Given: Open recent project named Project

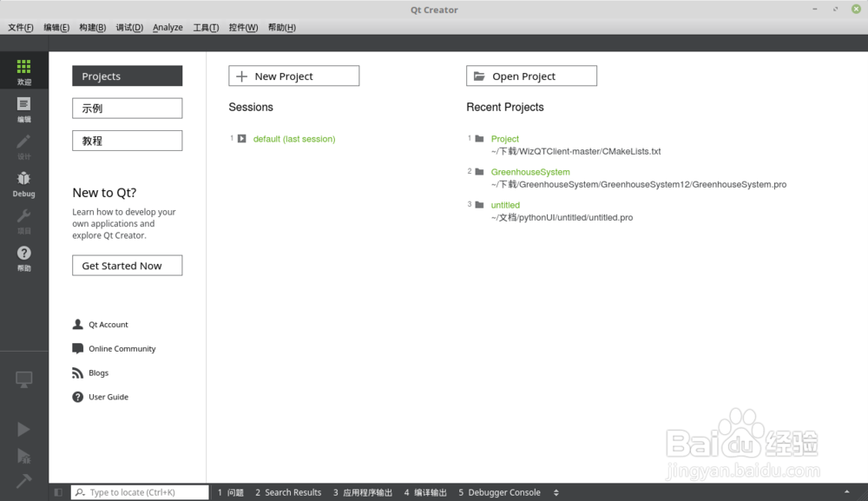Looking at the screenshot, I should [505, 139].
